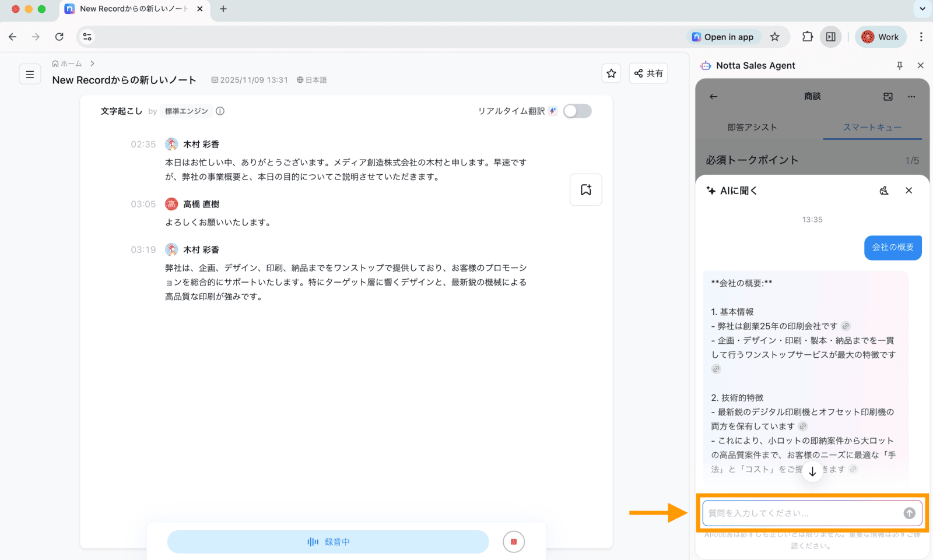Screen dimensions: 933x560
Task: Stop recording with the red stop button
Action: pos(514,541)
